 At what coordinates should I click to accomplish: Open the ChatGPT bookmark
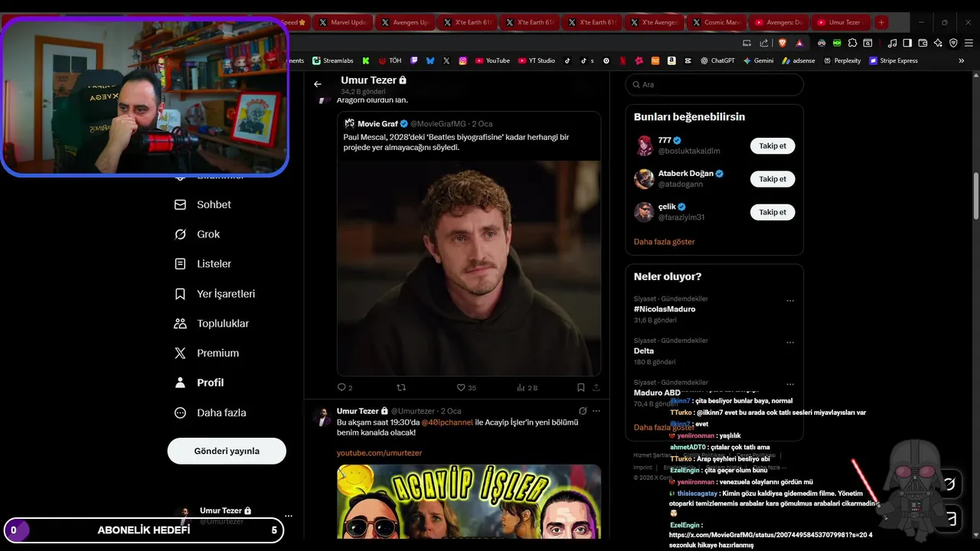pos(717,60)
